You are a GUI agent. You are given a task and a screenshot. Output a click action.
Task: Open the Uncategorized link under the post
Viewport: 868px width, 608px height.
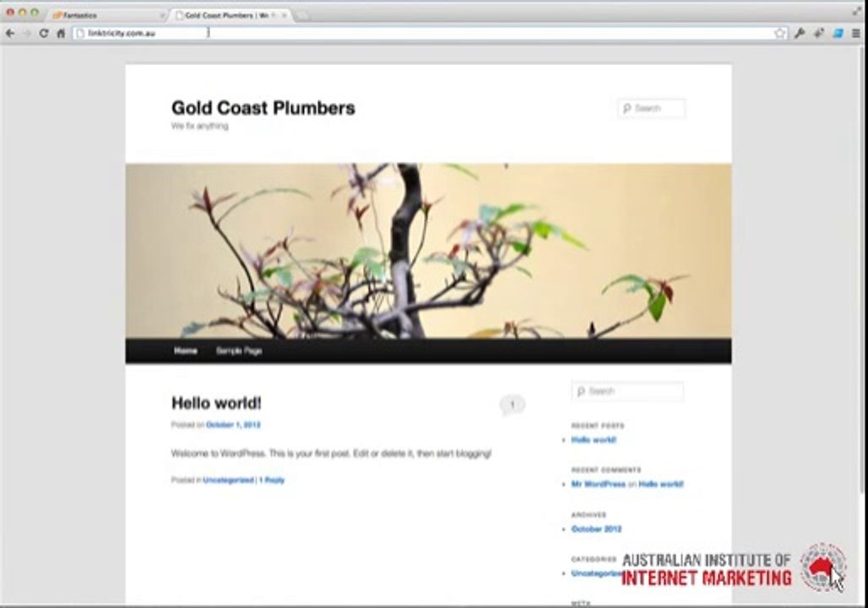pyautogui.click(x=228, y=480)
